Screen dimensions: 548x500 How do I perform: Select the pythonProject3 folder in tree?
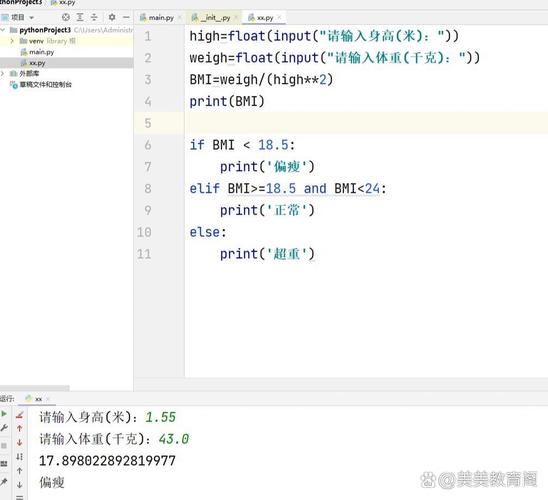point(45,30)
